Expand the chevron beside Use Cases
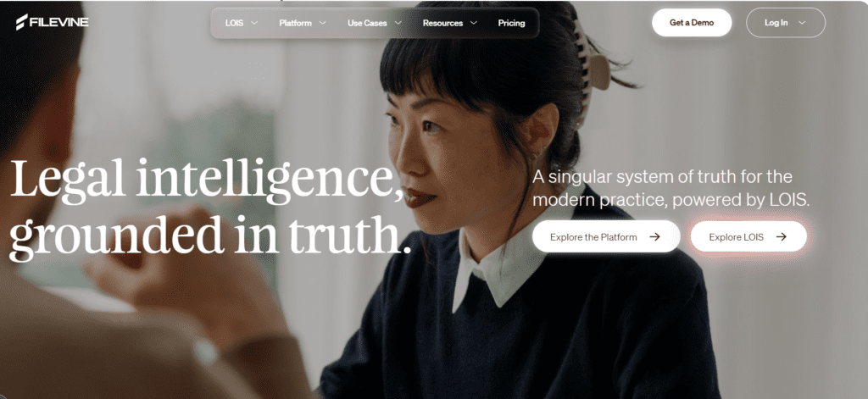Image resolution: width=868 pixels, height=399 pixels. (x=398, y=23)
